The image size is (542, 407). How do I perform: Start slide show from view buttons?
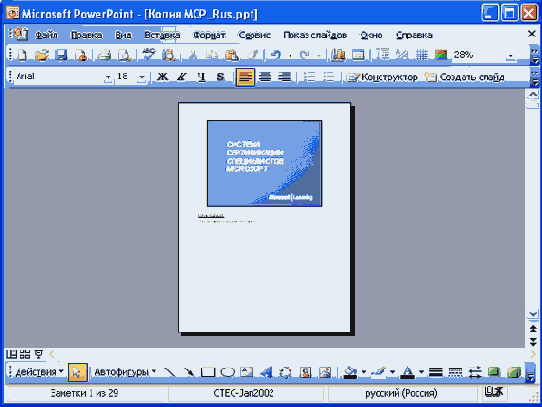tap(39, 354)
